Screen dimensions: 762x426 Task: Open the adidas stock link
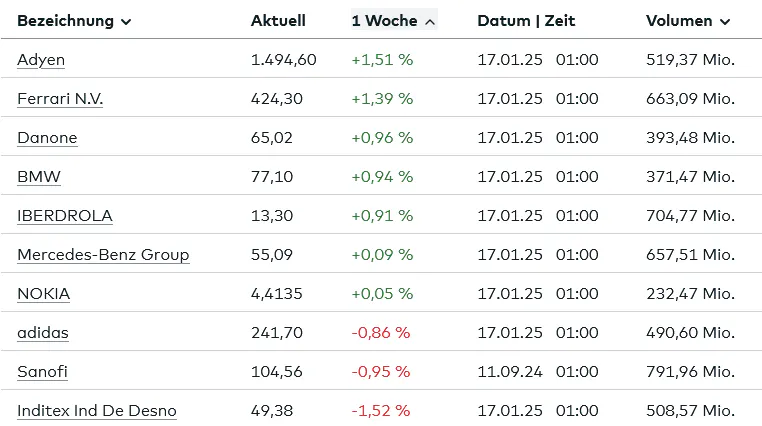tap(43, 333)
